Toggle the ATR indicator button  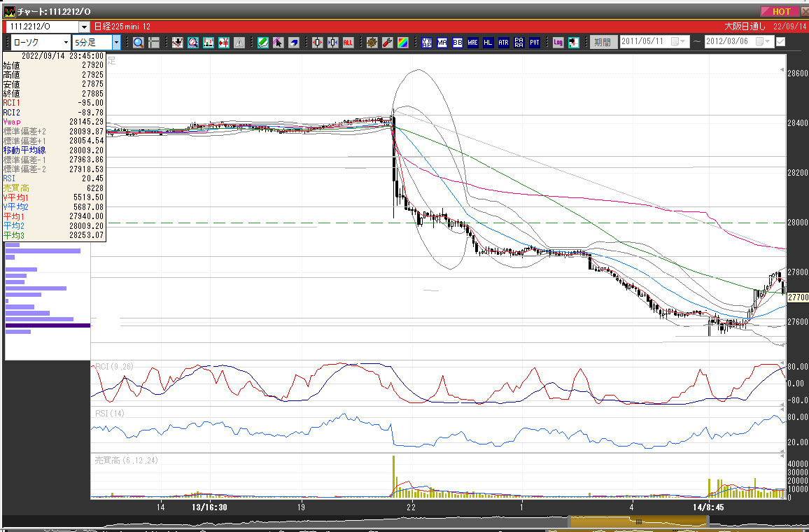pos(504,42)
